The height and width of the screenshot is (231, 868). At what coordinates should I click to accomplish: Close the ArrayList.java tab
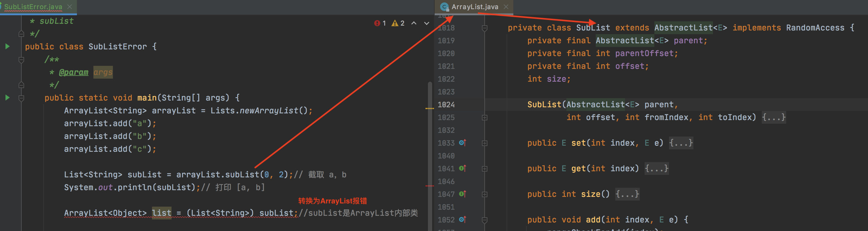tap(506, 7)
